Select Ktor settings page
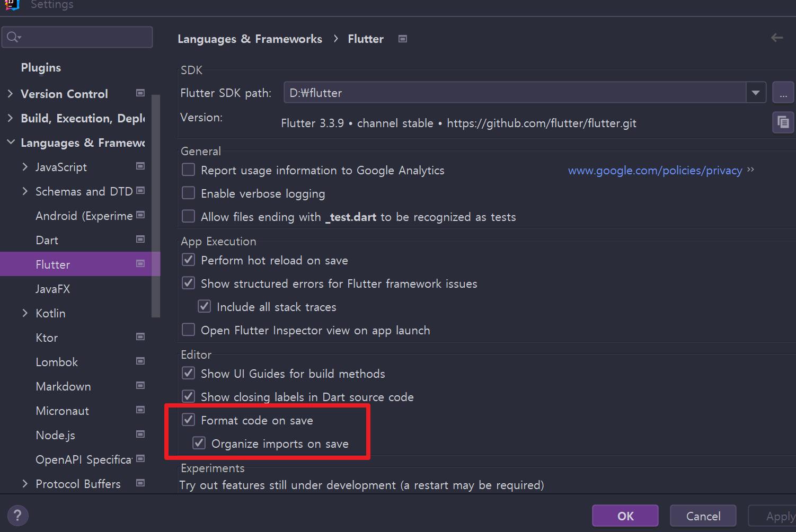This screenshot has height=532, width=796. coord(47,338)
